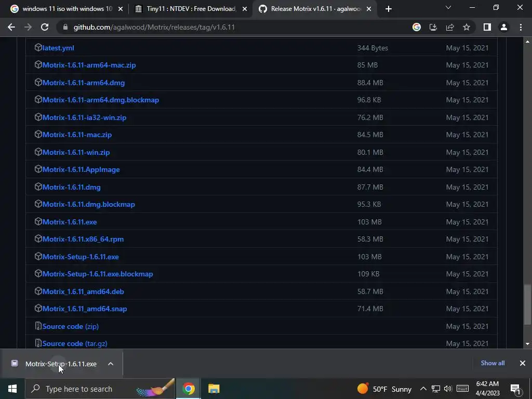Open a new tab with the plus button
This screenshot has height=399, width=532.
(389, 9)
